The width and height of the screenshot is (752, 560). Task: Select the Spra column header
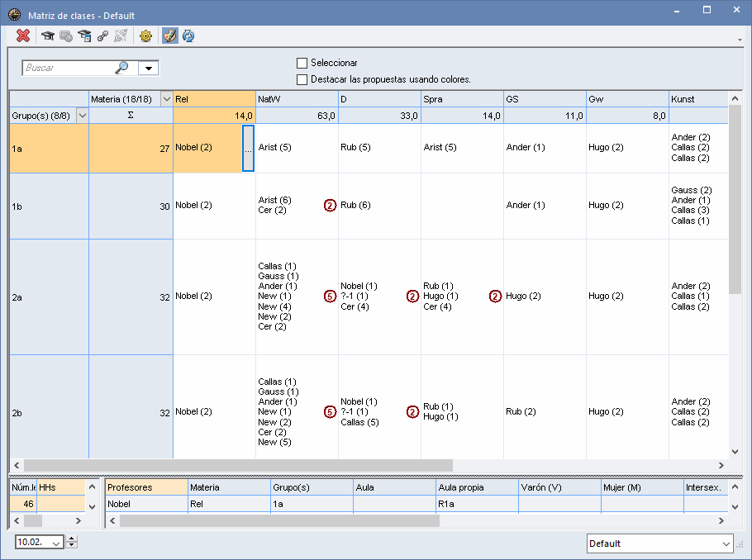point(462,99)
